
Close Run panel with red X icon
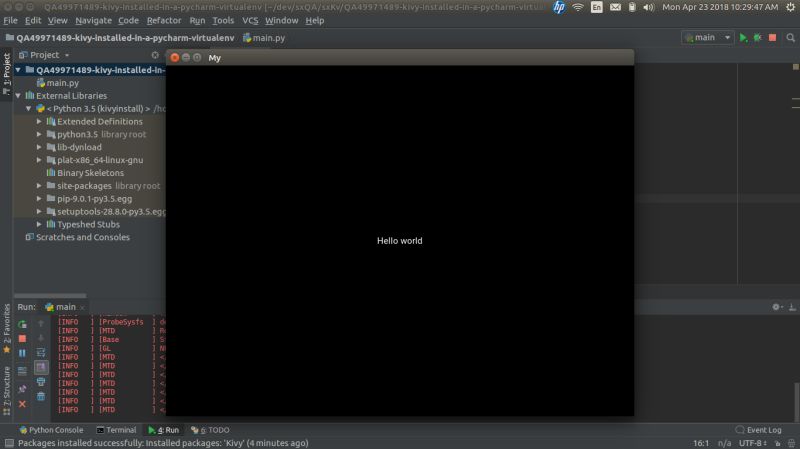pyautogui.click(x=22, y=404)
